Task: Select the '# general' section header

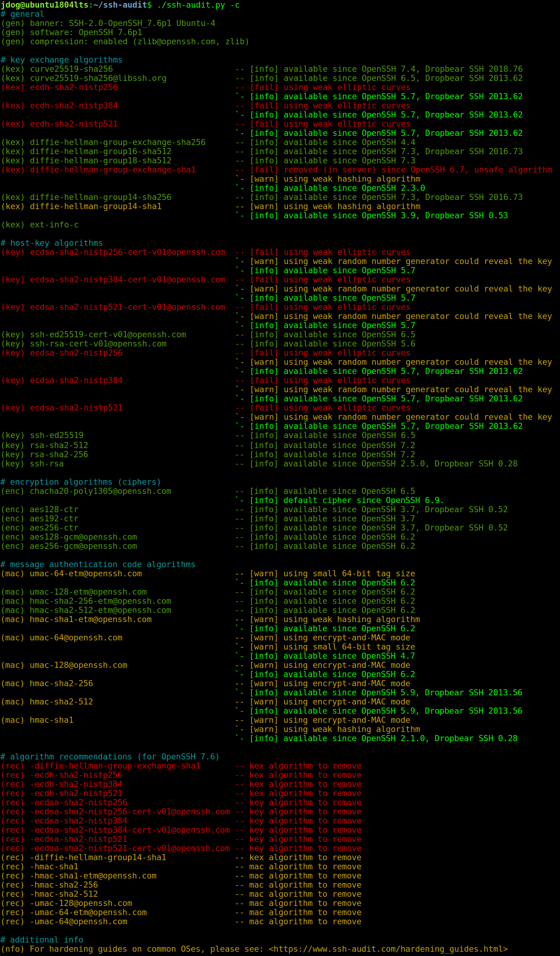Action: [22, 14]
